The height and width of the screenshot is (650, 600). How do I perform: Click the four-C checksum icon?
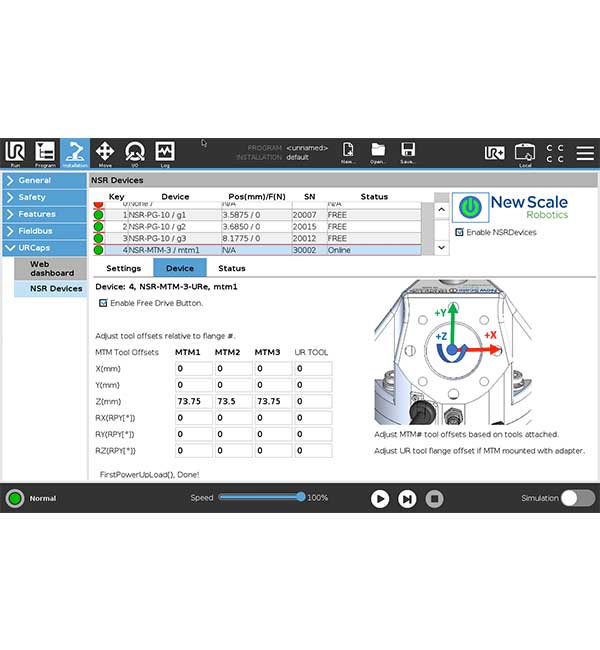pyautogui.click(x=555, y=153)
